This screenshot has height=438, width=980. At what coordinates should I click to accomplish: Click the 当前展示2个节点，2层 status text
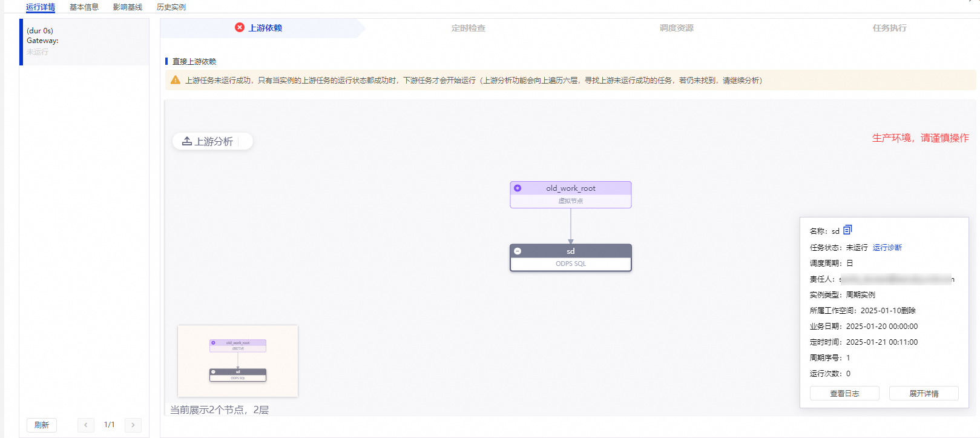click(219, 410)
